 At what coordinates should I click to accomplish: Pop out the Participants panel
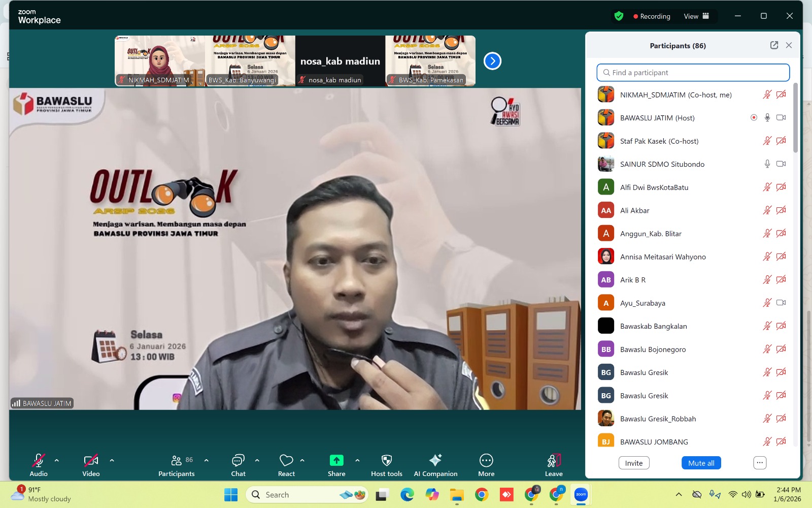point(774,45)
